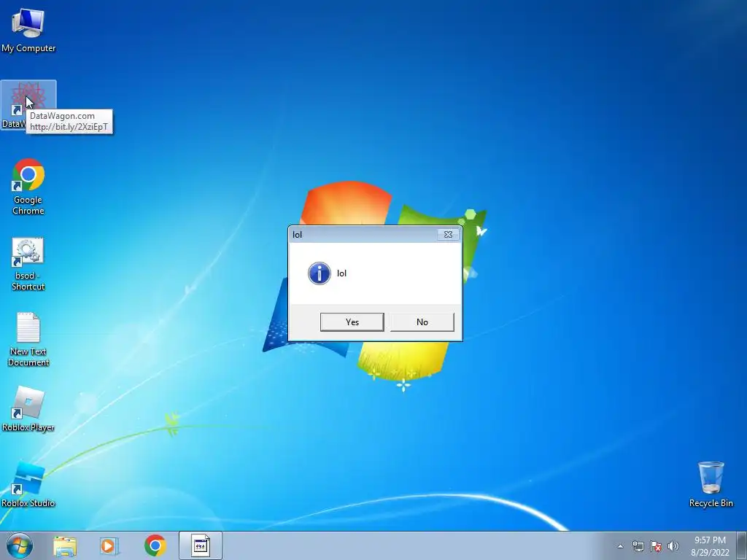Viewport: 747px width, 560px height.
Task: Open Windows Explorer from the taskbar
Action: [x=65, y=545]
